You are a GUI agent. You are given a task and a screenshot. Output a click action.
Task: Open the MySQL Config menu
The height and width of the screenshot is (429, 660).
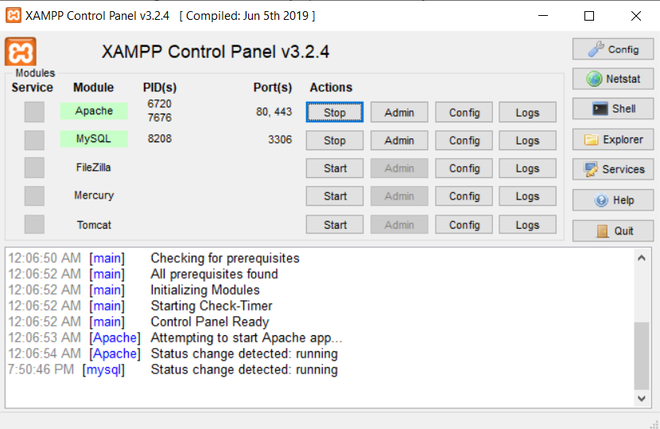pyautogui.click(x=464, y=140)
